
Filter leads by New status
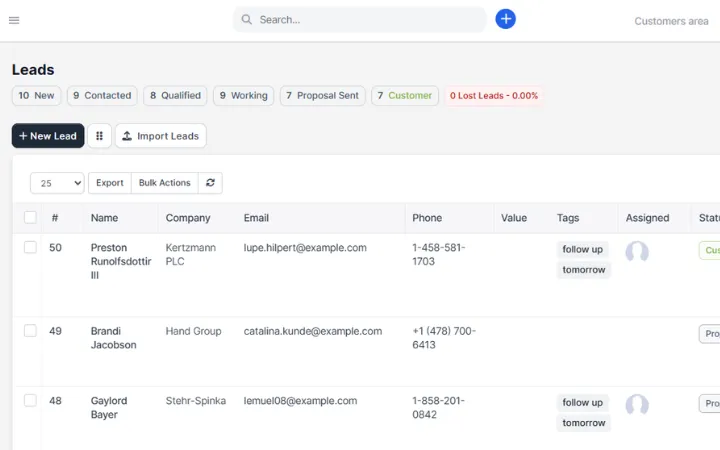36,96
